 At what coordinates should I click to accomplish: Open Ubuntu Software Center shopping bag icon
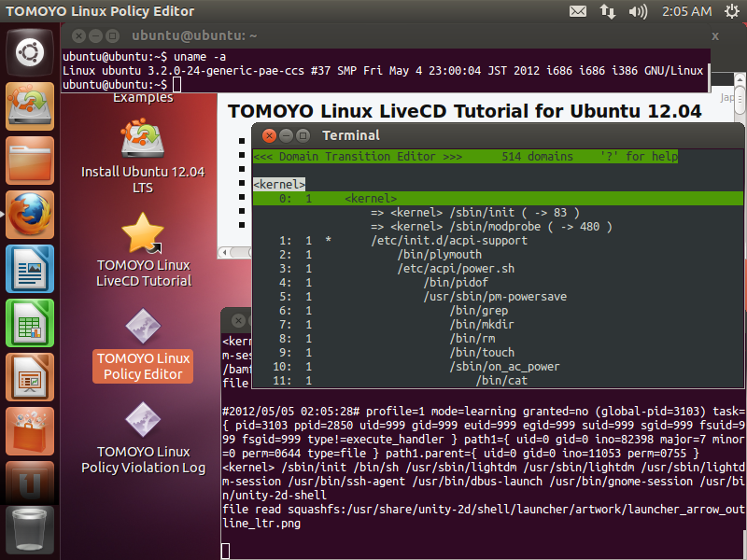click(30, 432)
